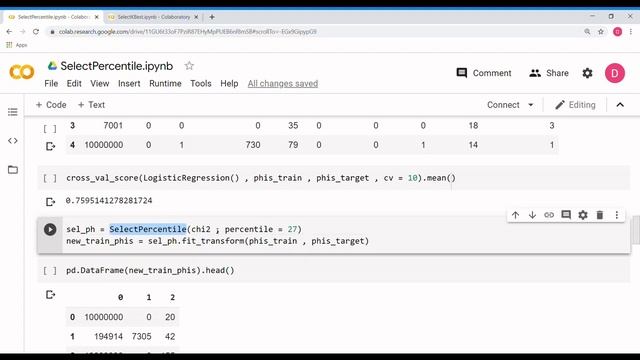
Task: Open a new browser tab
Action: click(x=212, y=17)
